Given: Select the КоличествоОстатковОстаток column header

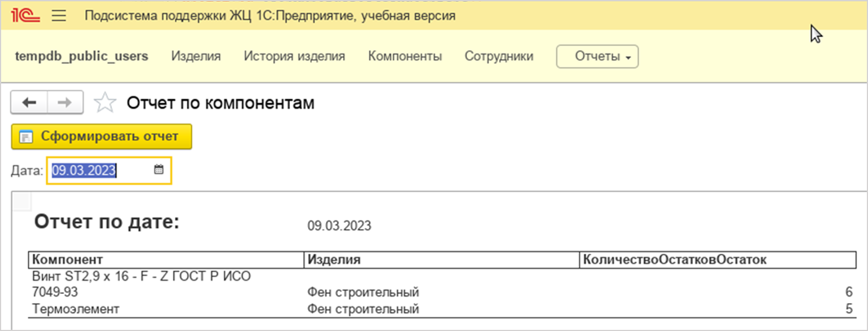Looking at the screenshot, I should click(x=717, y=260).
